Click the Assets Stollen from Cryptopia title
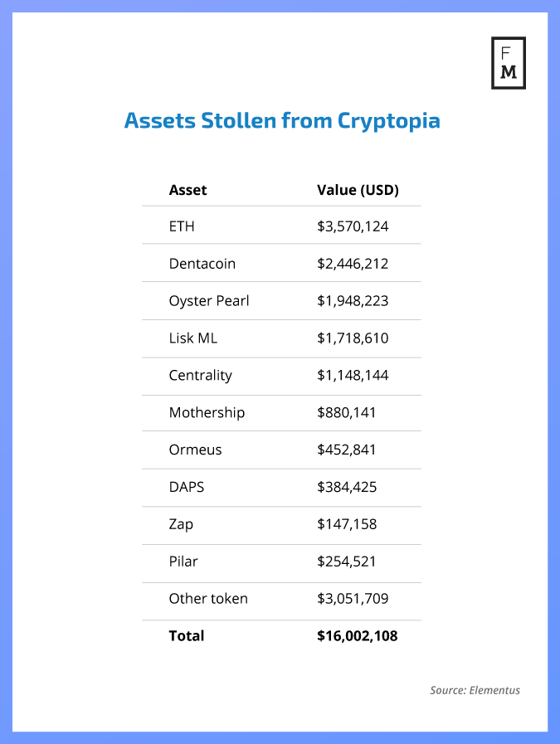The width and height of the screenshot is (560, 744). pyautogui.click(x=282, y=121)
